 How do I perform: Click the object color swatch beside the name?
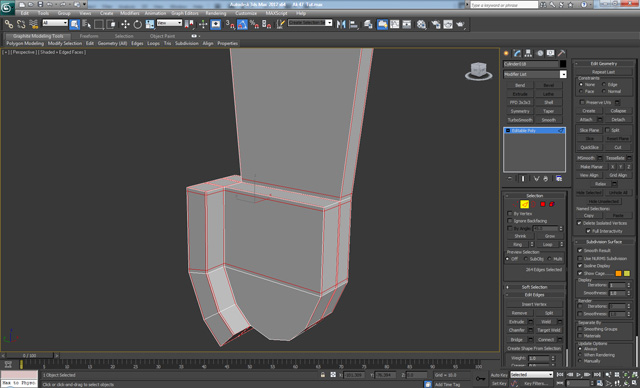563,64
